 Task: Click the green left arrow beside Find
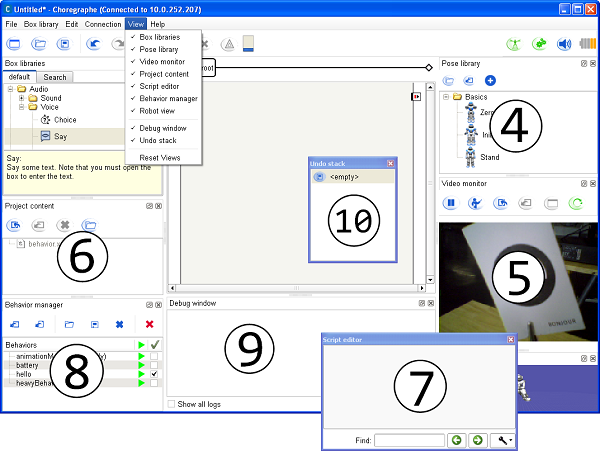456,439
